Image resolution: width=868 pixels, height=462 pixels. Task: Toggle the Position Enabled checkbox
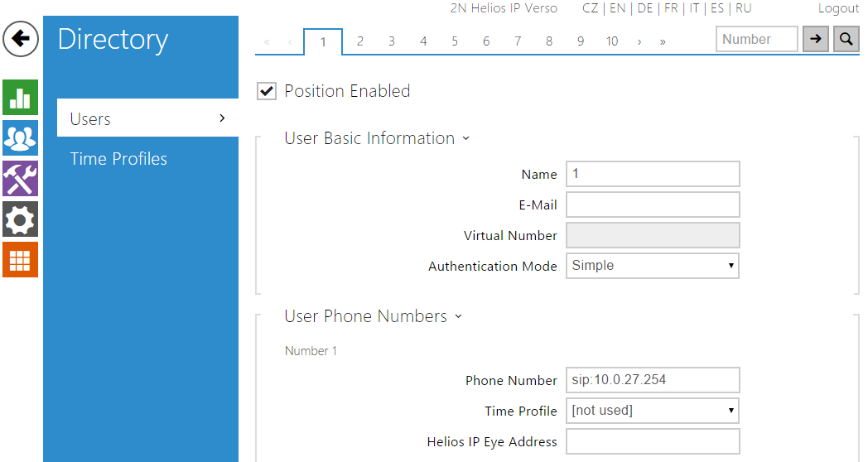click(x=267, y=91)
